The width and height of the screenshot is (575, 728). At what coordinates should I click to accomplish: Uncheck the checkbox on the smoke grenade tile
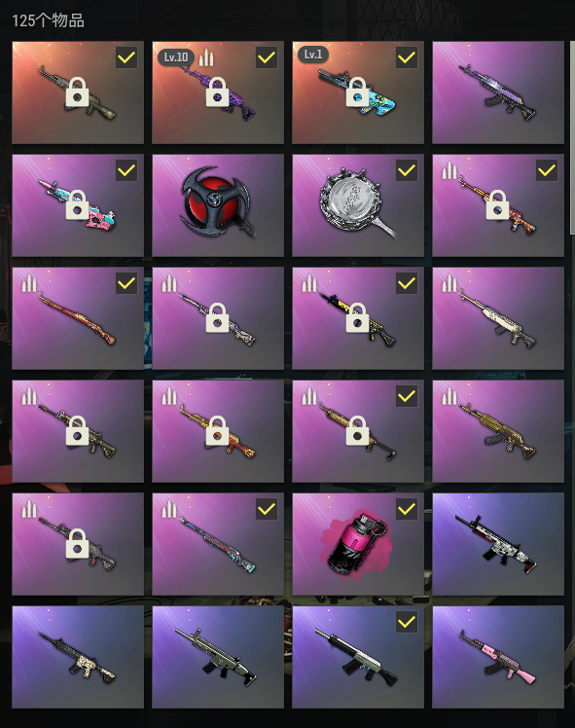click(x=407, y=509)
